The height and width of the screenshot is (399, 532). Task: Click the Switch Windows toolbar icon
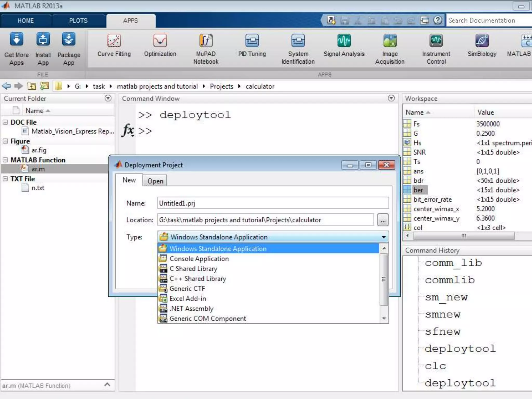coord(425,20)
